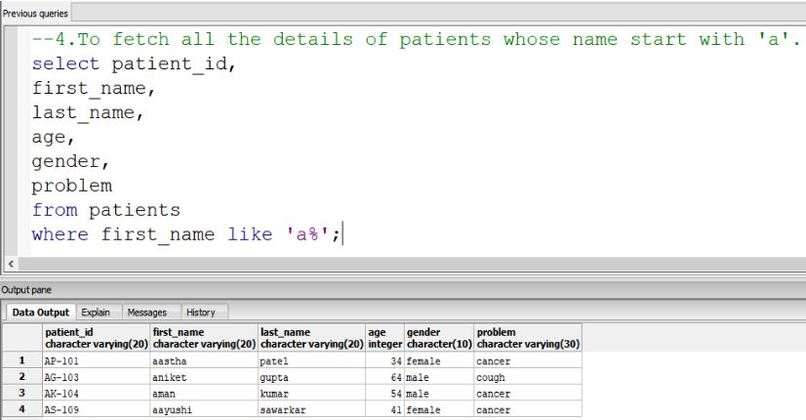This screenshot has height=420, width=806.
Task: Click the 'select' keyword in query
Action: point(65,64)
